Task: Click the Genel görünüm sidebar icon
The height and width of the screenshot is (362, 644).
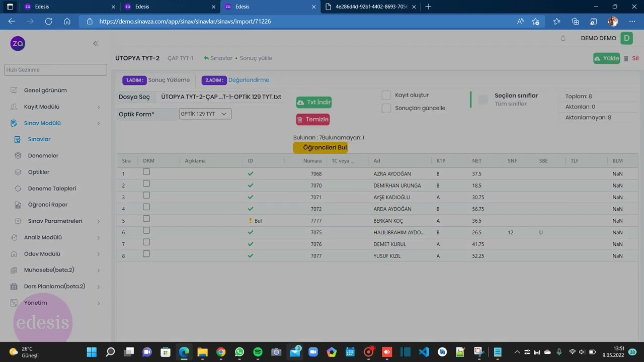Action: [x=14, y=90]
